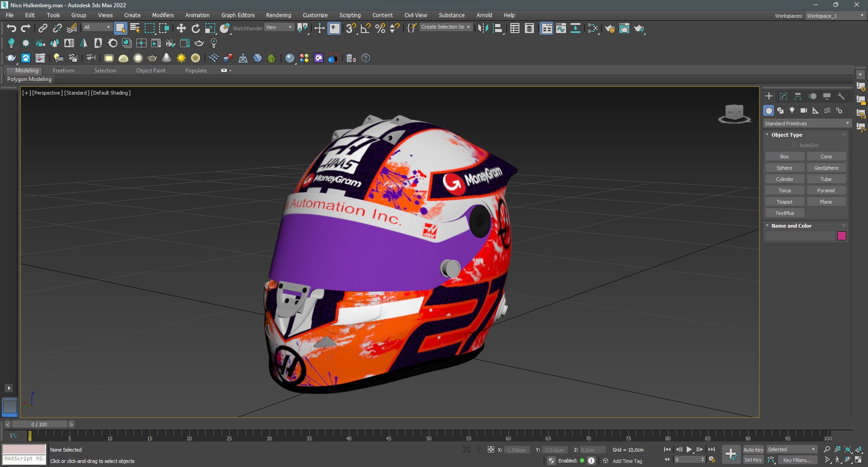This screenshot has height=467, width=868.
Task: Click the help question mark icon
Action: (x=366, y=58)
